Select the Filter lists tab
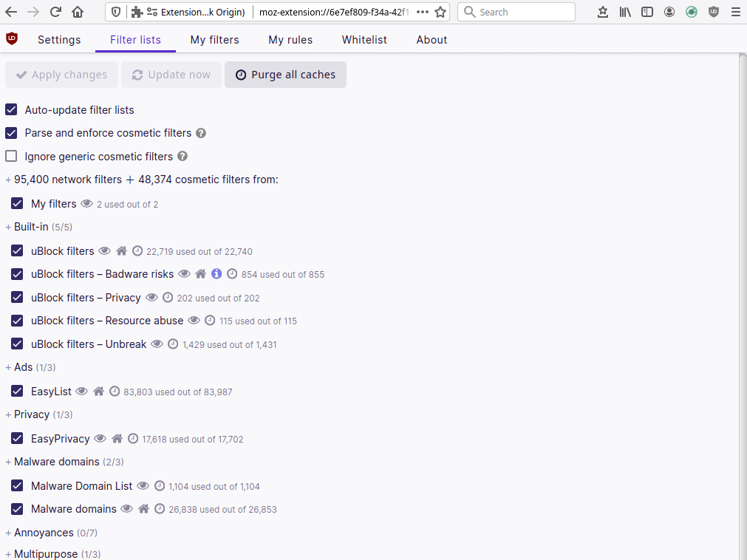The width and height of the screenshot is (747, 560). click(135, 39)
